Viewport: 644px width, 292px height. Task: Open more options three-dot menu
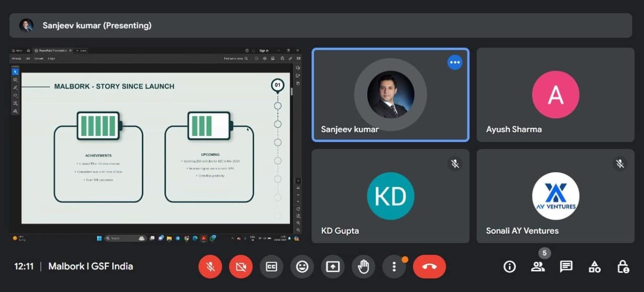tap(394, 267)
